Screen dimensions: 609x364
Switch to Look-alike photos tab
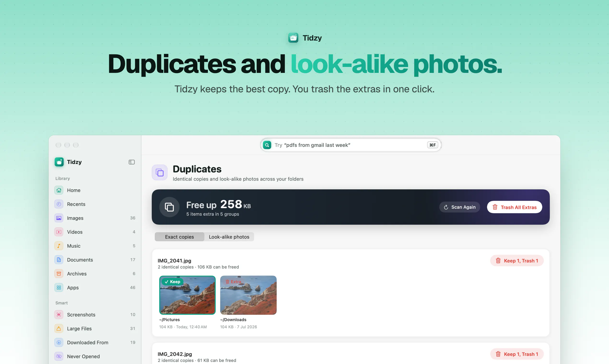[229, 237]
